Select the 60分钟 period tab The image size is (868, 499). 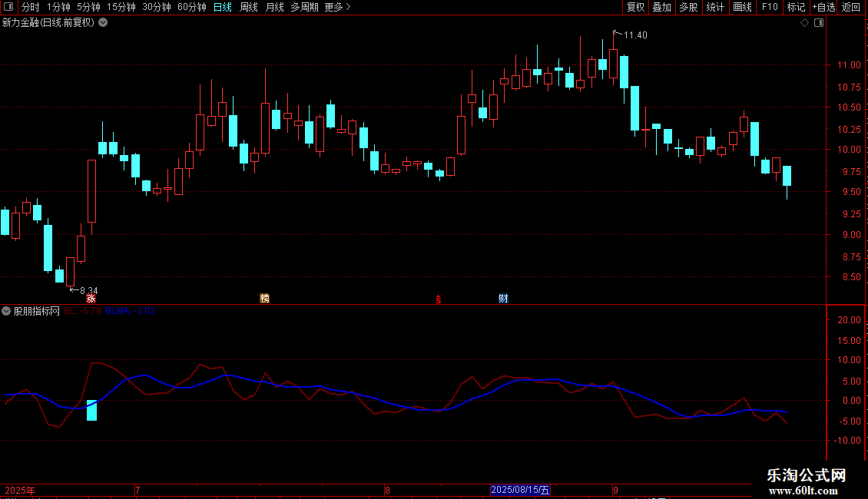[191, 7]
